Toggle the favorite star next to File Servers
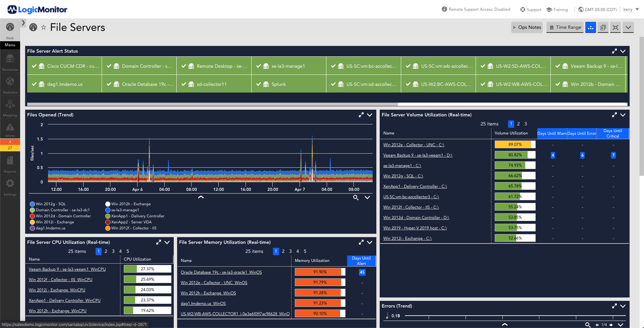644x328 pixels. [x=44, y=28]
